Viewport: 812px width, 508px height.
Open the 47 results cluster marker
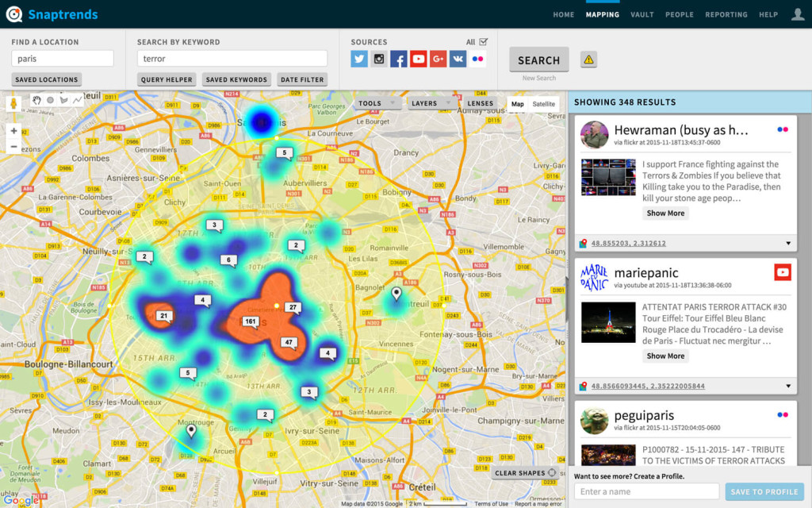point(289,343)
